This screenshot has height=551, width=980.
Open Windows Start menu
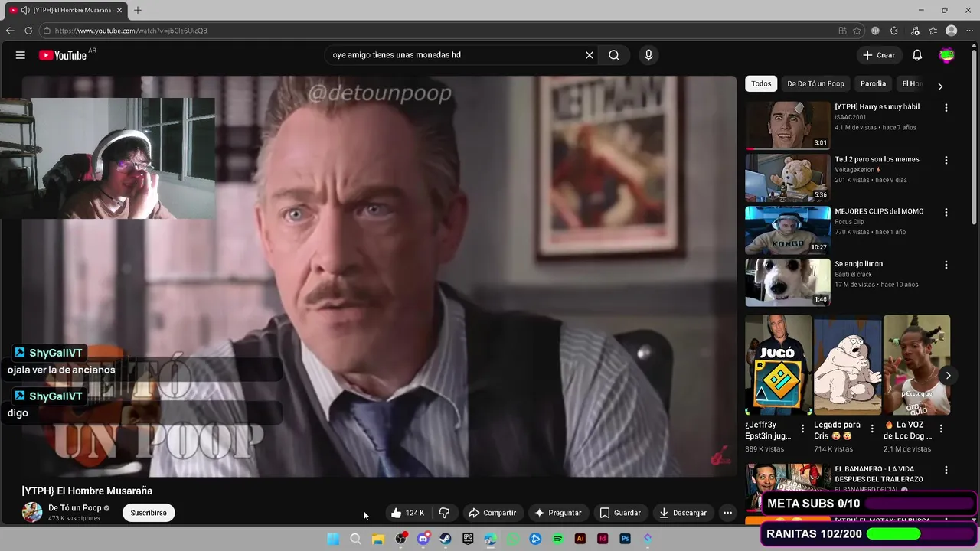(333, 539)
